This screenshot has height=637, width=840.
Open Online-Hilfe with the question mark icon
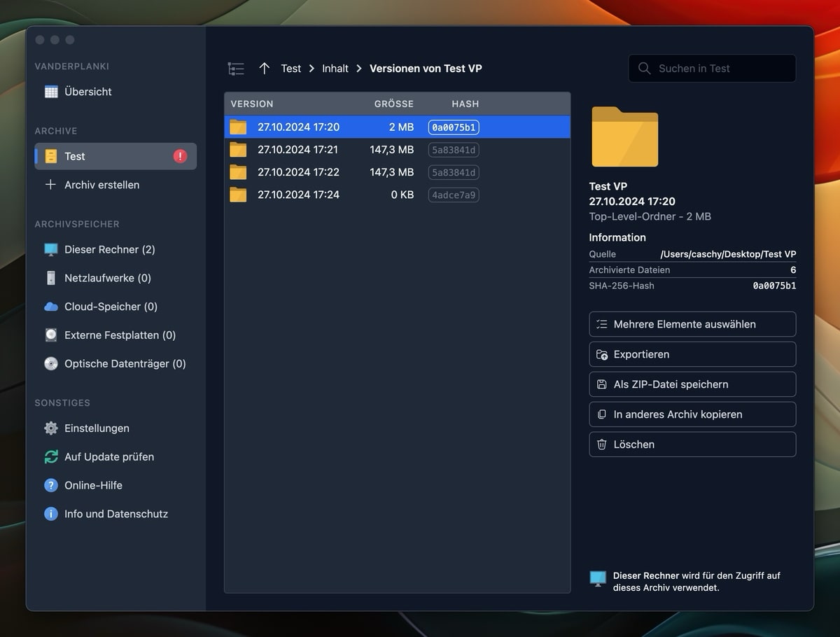pos(50,485)
